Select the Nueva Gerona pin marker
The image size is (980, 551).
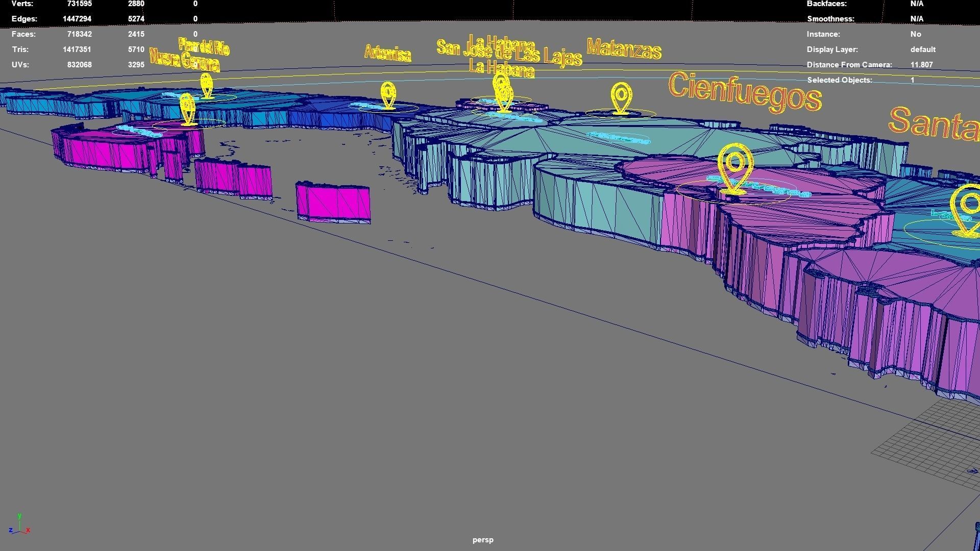[187, 109]
